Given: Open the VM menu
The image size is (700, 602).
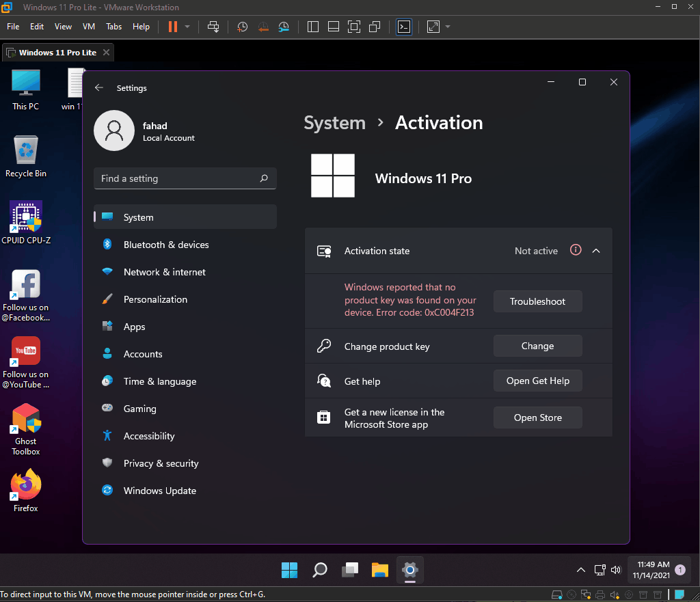Looking at the screenshot, I should point(89,27).
